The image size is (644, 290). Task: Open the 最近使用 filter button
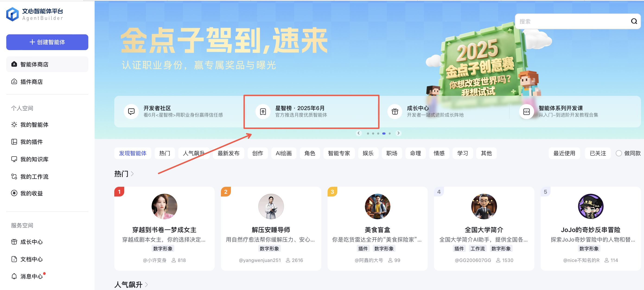pos(564,153)
